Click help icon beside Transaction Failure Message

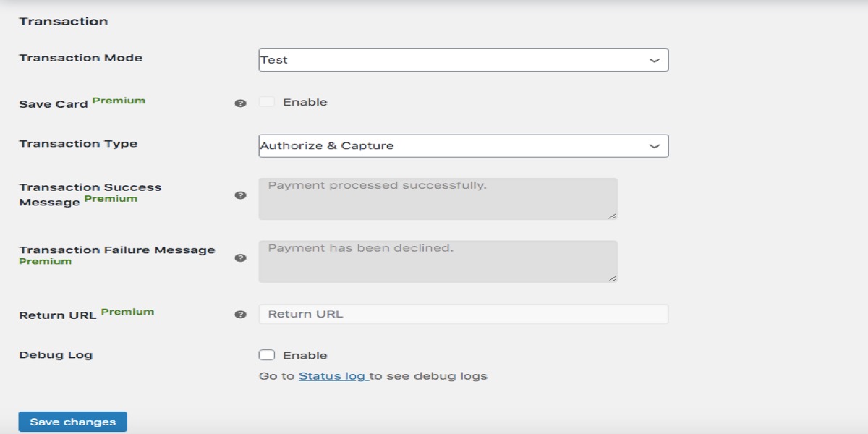[x=241, y=258]
